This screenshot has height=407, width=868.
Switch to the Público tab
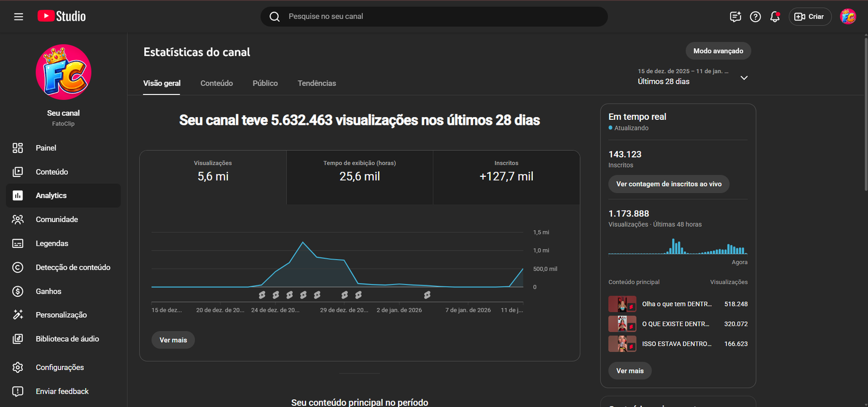[x=265, y=83]
